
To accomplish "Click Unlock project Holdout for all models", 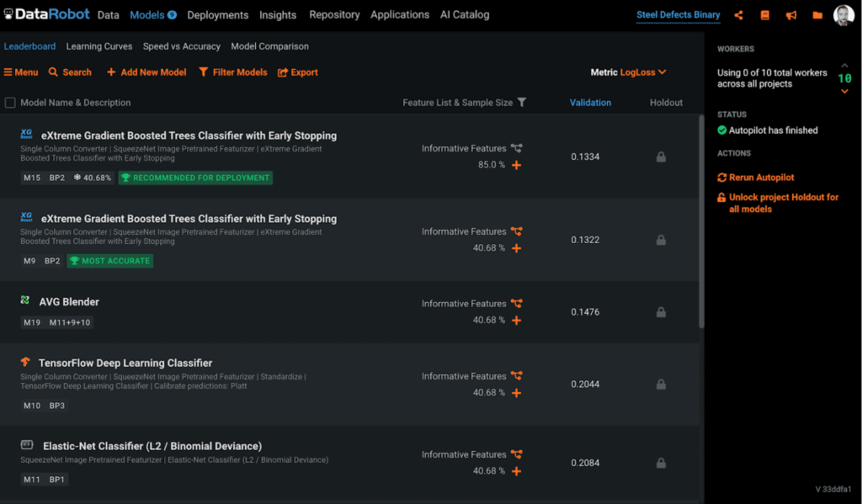I will [x=779, y=203].
